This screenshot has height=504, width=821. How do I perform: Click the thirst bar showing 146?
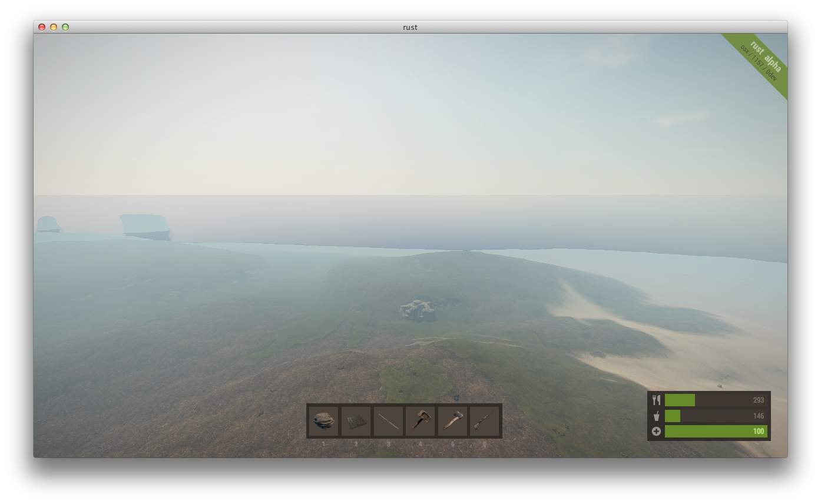tap(716, 416)
